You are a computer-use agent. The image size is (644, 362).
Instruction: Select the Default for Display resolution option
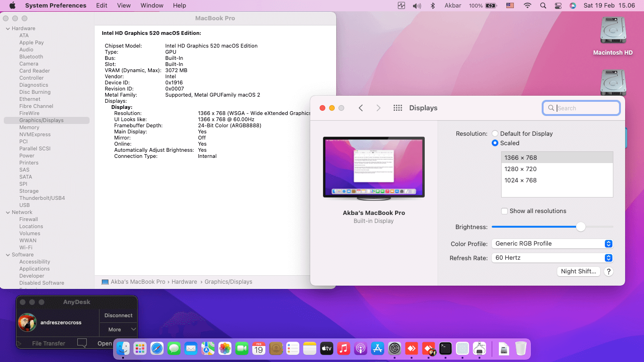coord(495,133)
